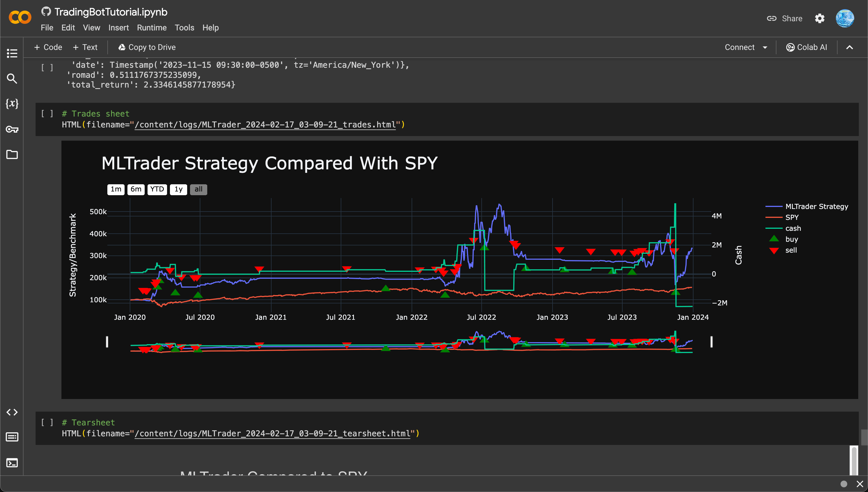Viewport: 868px width, 492px height.
Task: Click the Cash axis title
Action: pos(739,255)
